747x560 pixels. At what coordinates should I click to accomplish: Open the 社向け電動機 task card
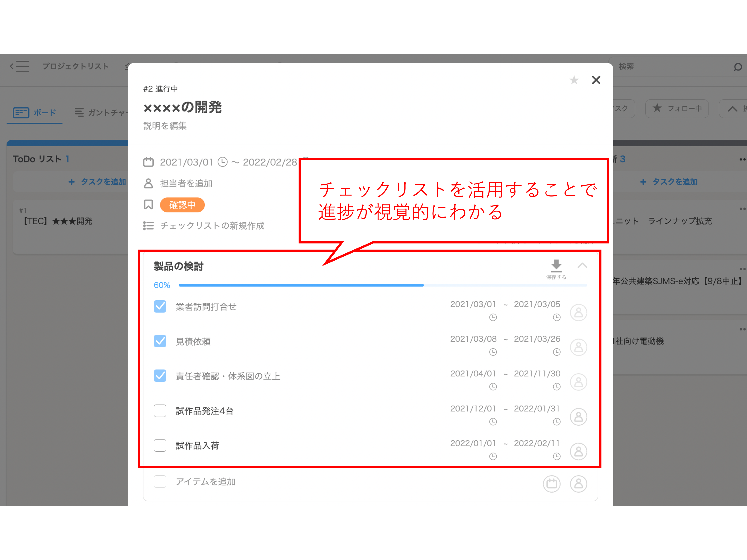click(680, 347)
